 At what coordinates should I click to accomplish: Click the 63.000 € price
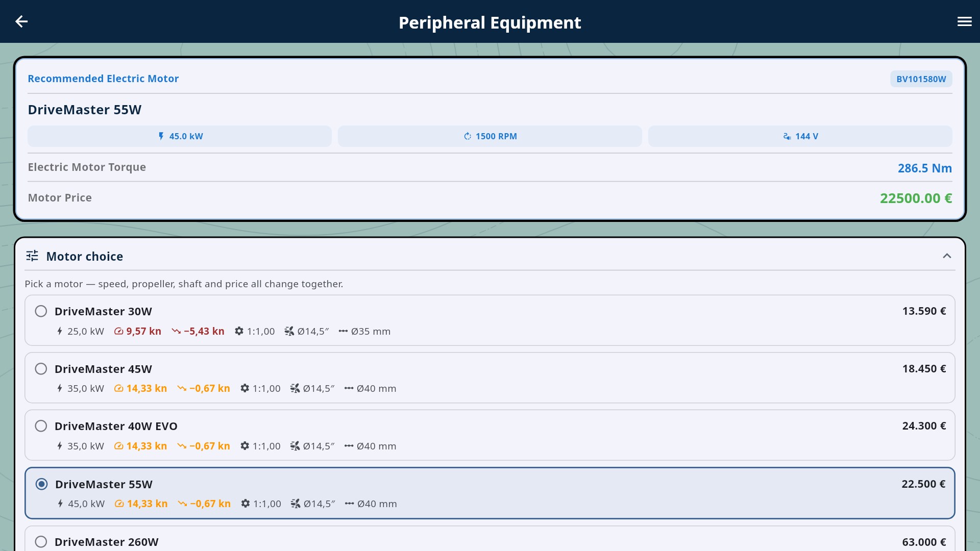(x=924, y=542)
